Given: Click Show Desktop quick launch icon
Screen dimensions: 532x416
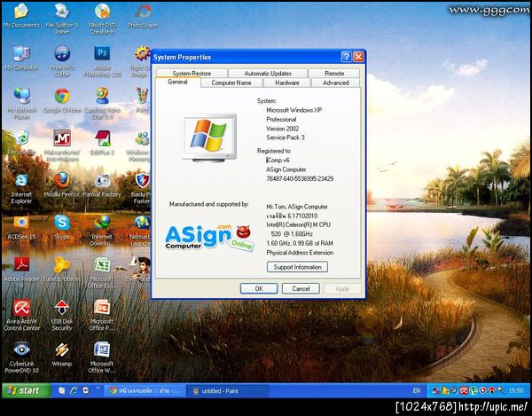Looking at the screenshot, I should [61, 391].
